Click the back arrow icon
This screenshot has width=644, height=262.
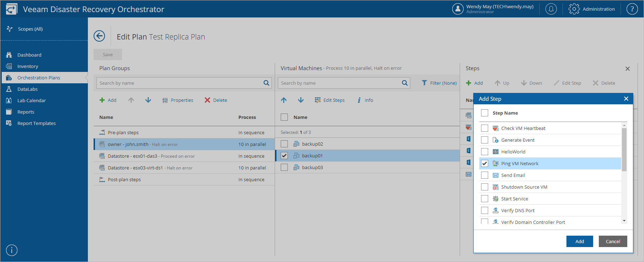(99, 36)
